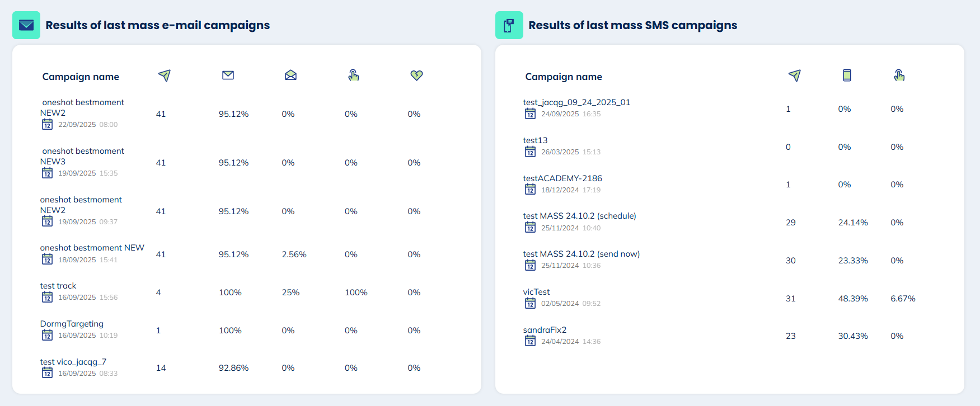The height and width of the screenshot is (406, 980).
Task: Click the SMS click-rate hand pointer icon
Action: (x=899, y=75)
